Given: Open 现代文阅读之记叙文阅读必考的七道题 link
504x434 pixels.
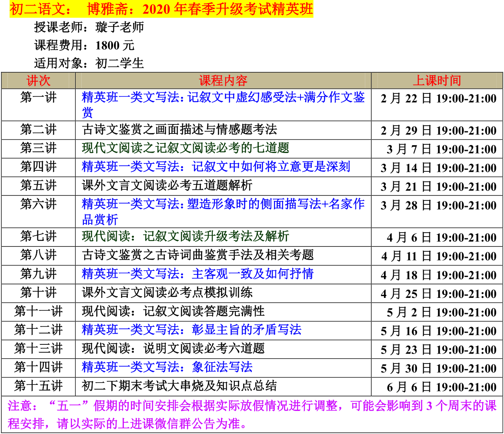Looking at the screenshot, I should pos(185,148).
